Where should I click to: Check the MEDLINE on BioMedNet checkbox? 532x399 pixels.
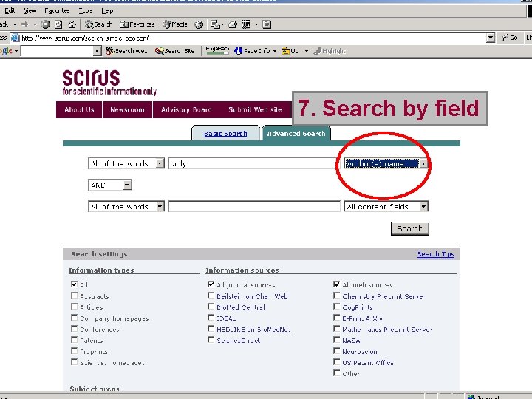pos(211,329)
